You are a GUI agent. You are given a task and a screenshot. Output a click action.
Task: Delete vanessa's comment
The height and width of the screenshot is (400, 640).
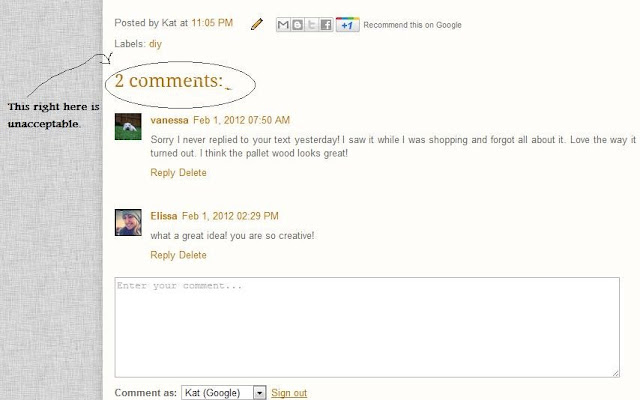tap(193, 173)
